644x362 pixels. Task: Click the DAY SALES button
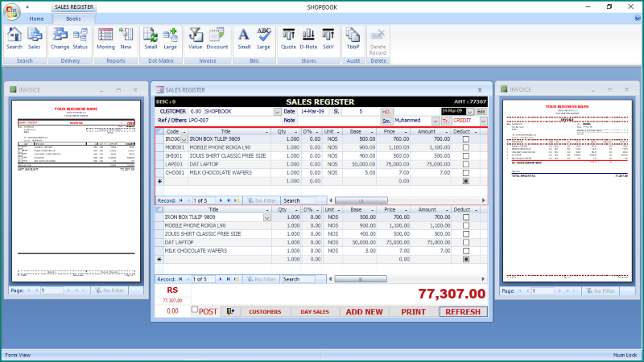pyautogui.click(x=315, y=311)
